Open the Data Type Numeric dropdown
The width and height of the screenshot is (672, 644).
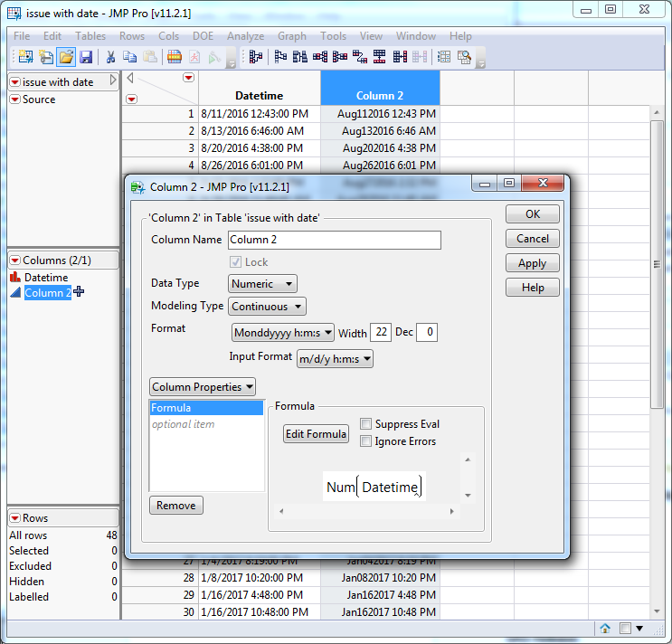pyautogui.click(x=262, y=284)
